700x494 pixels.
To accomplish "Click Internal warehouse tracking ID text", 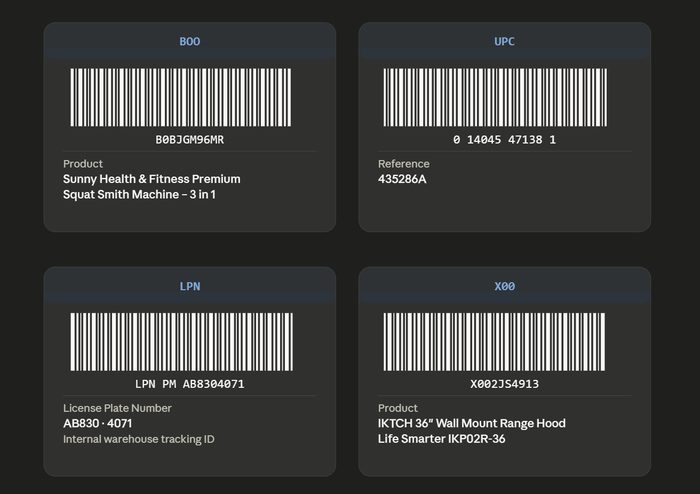I will pyautogui.click(x=138, y=439).
